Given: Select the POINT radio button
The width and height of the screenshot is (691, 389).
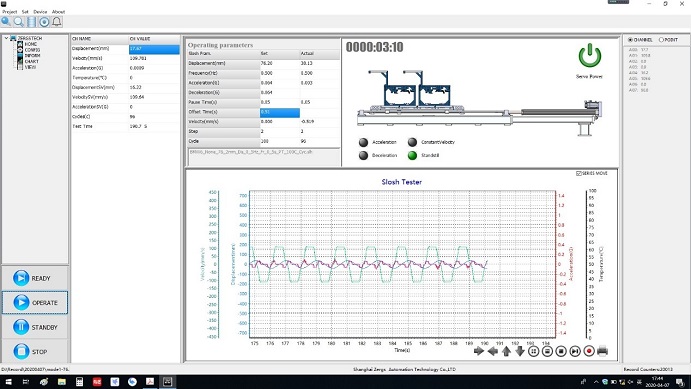Looking at the screenshot, I should (x=661, y=40).
